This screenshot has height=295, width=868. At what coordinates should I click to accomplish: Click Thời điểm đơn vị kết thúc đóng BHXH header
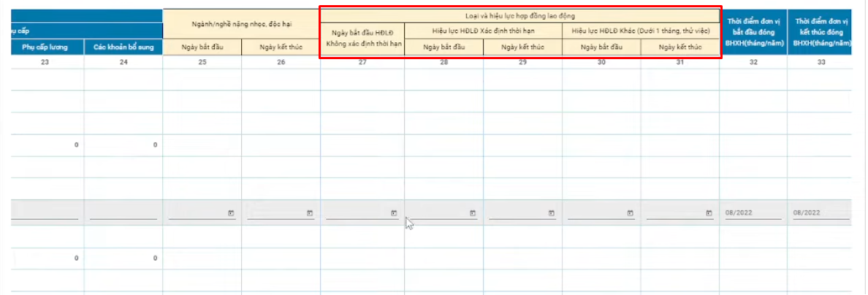click(821, 31)
